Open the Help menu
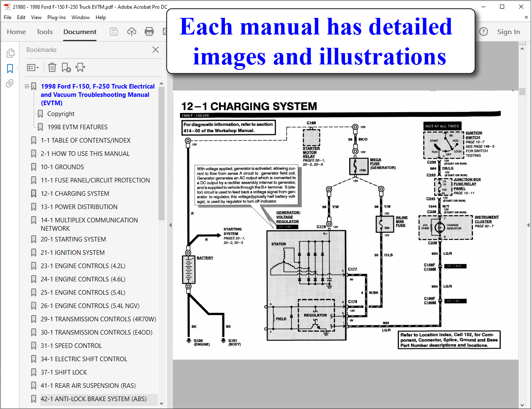The image size is (532, 409). [x=101, y=17]
